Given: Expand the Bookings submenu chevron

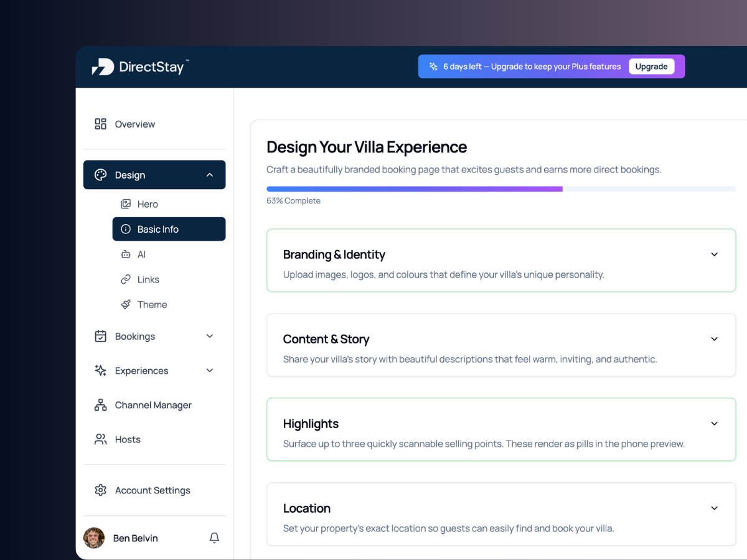Looking at the screenshot, I should 210,337.
